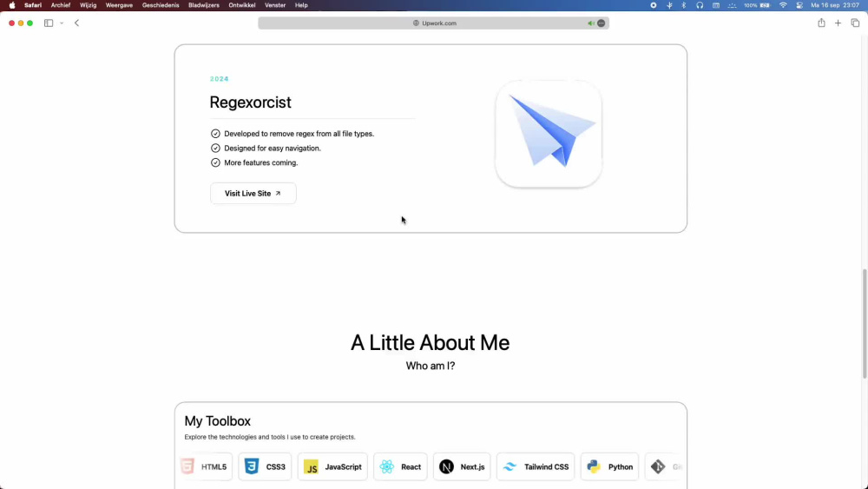The width and height of the screenshot is (868, 489).
Task: Click the JavaScript toolbox chip
Action: pyautogui.click(x=332, y=466)
